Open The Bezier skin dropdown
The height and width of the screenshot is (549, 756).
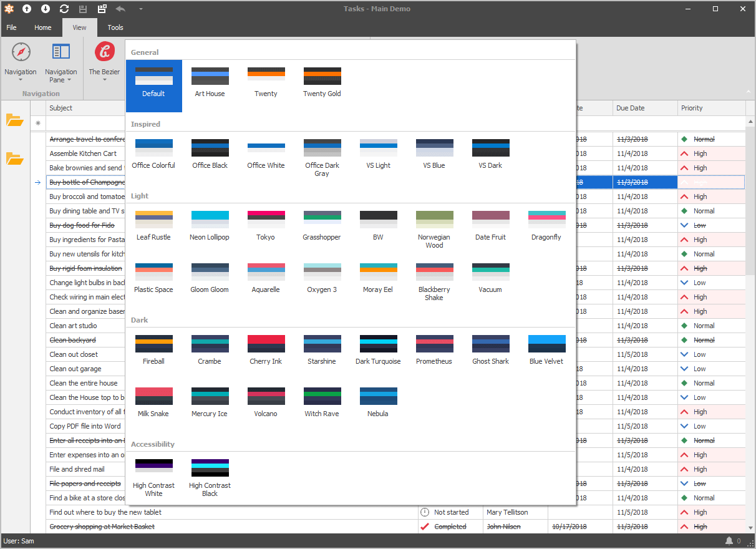[105, 62]
